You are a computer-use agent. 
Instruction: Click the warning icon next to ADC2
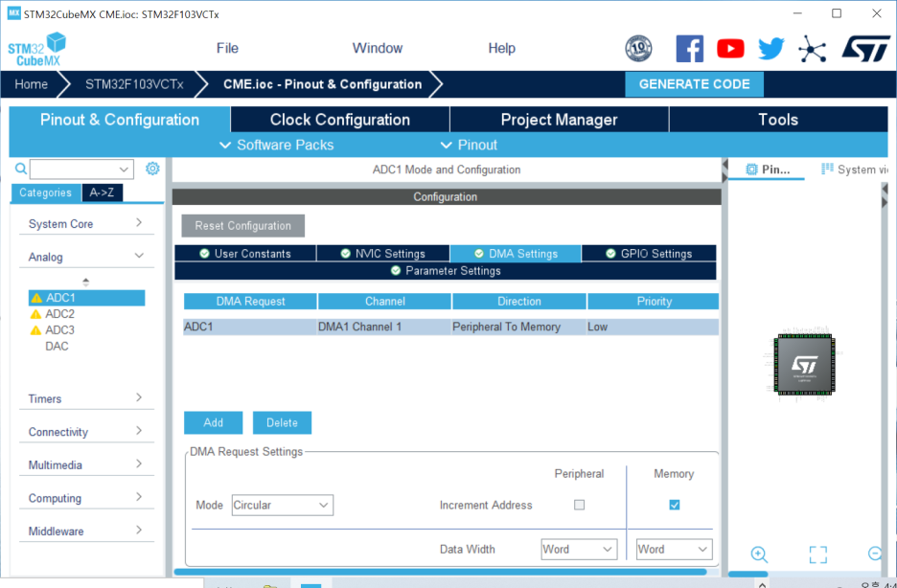click(36, 314)
